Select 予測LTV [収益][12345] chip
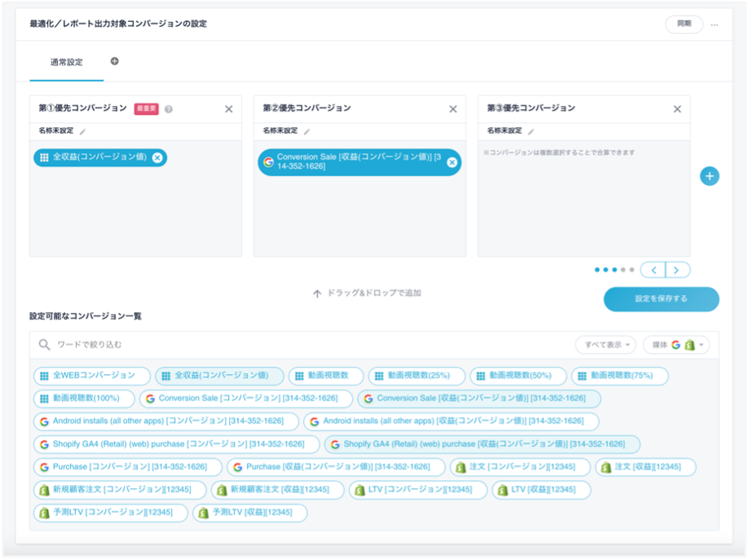Image resolution: width=749 pixels, height=560 pixels. [x=250, y=513]
